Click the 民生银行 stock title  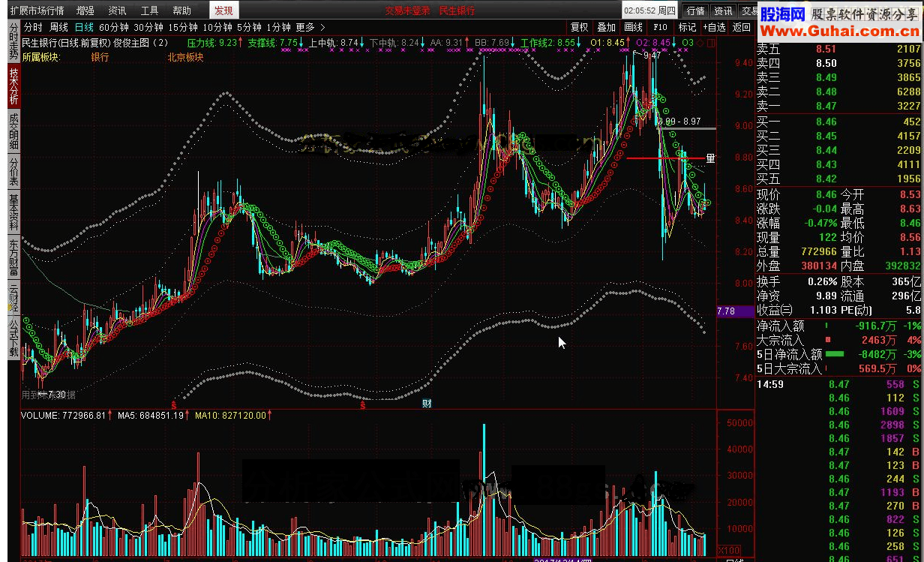pos(457,11)
